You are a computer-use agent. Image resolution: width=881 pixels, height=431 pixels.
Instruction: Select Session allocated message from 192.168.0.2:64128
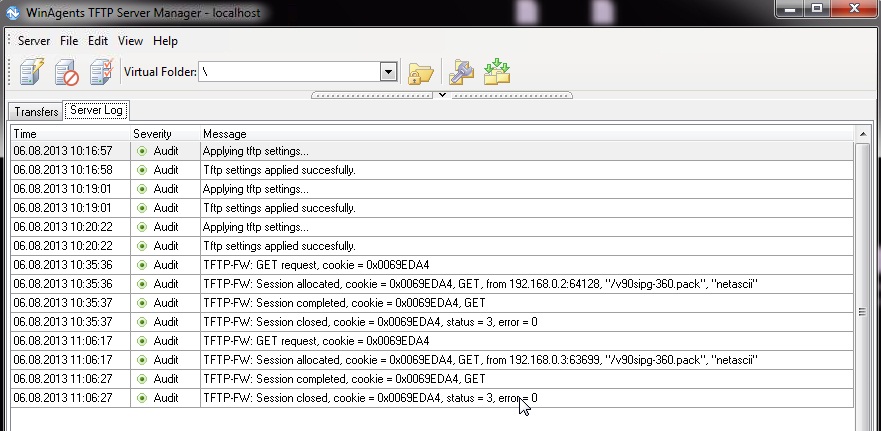(x=480, y=284)
